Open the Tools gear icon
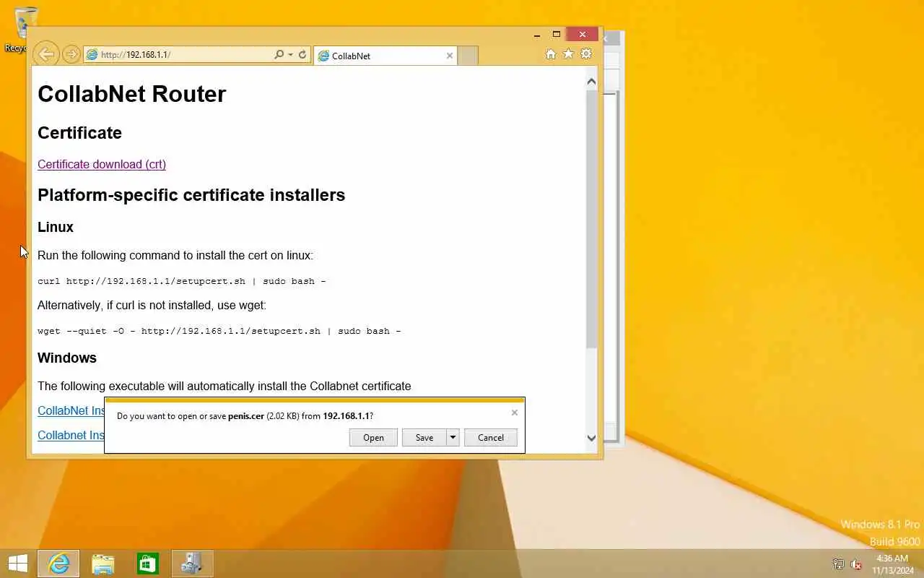The height and width of the screenshot is (578, 924). click(x=586, y=54)
